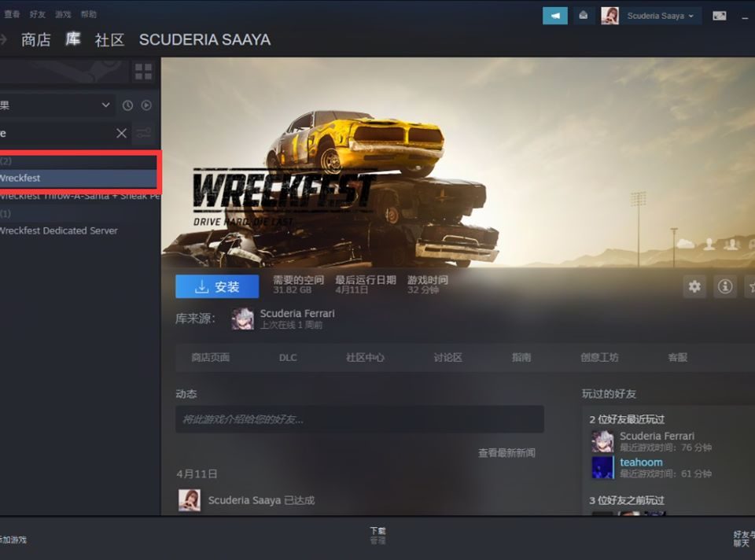
Task: Click the 最后运行日期 4月11日 stat
Action: [x=366, y=285]
